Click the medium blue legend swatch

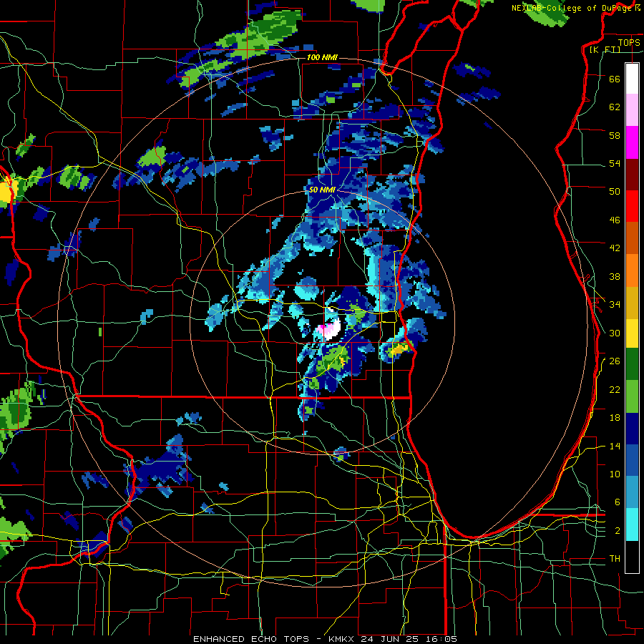tap(632, 460)
